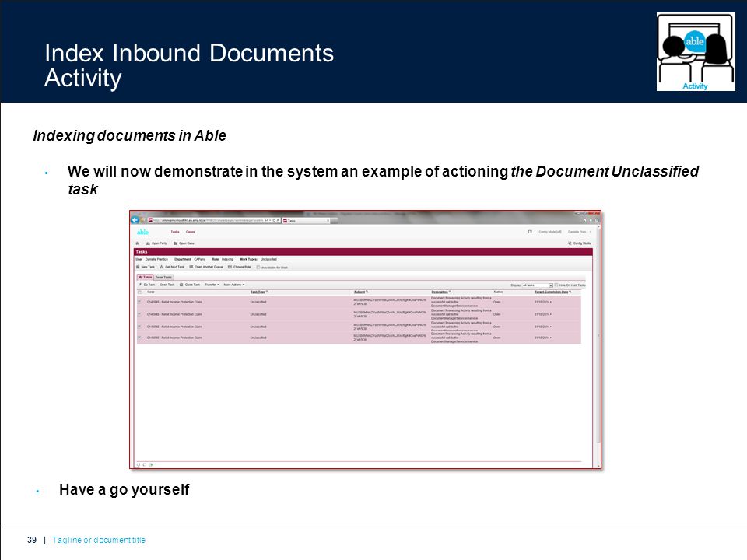Open the More Actions dropdown

(234, 285)
